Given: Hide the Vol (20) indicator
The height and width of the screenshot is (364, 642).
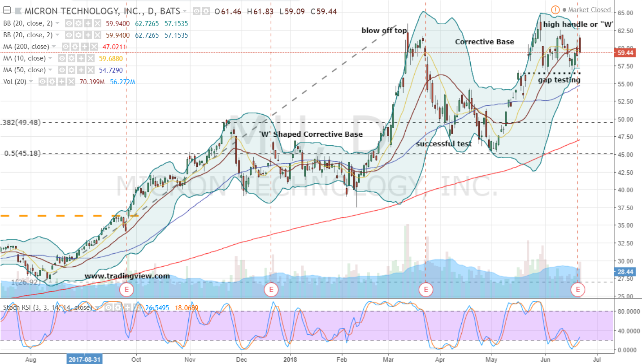Looking at the screenshot, I should tap(43, 82).
